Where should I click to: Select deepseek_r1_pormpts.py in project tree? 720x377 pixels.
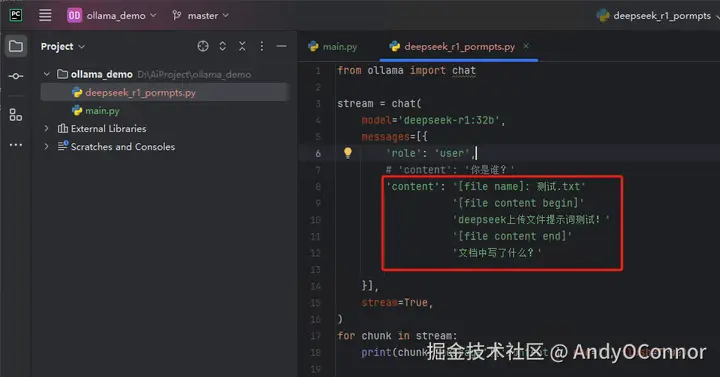tap(165, 92)
